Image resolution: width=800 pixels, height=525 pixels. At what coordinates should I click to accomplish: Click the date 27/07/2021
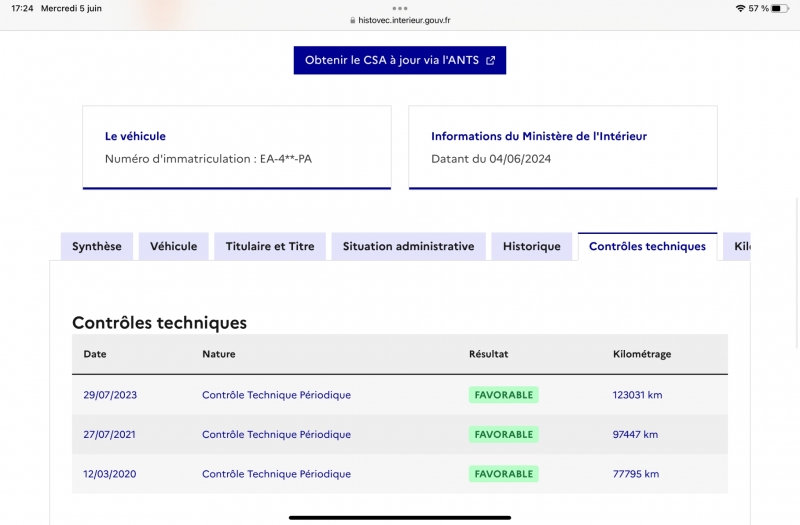pyautogui.click(x=109, y=434)
